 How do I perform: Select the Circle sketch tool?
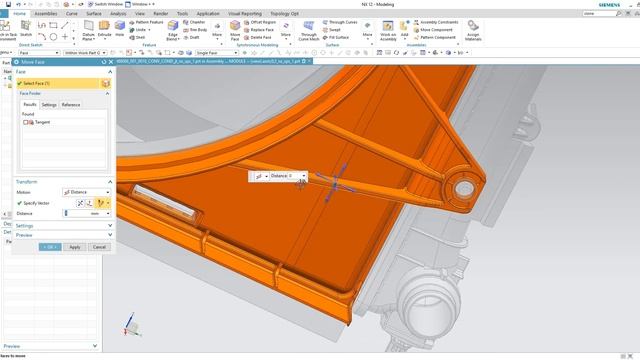pos(53,37)
